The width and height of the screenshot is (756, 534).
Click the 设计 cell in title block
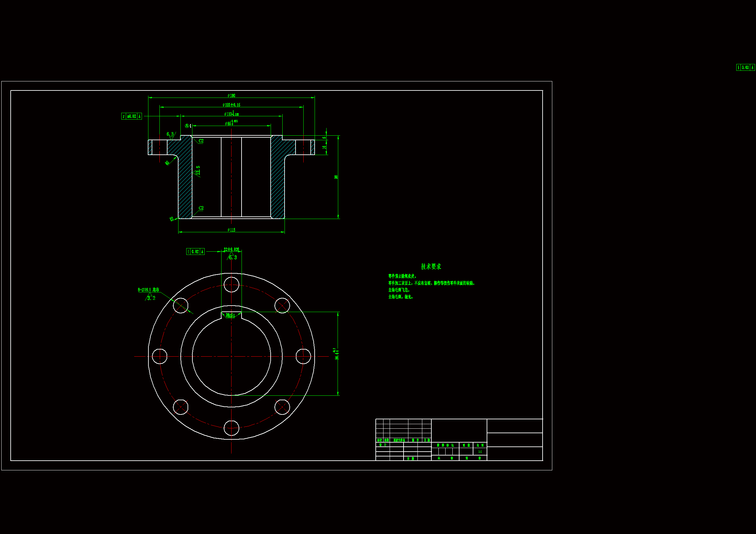[x=383, y=445]
